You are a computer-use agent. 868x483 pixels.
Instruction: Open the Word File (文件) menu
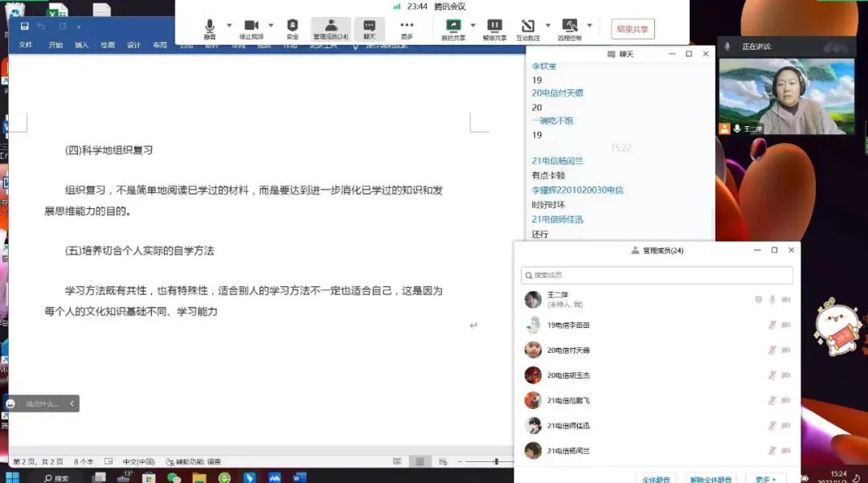(26, 45)
